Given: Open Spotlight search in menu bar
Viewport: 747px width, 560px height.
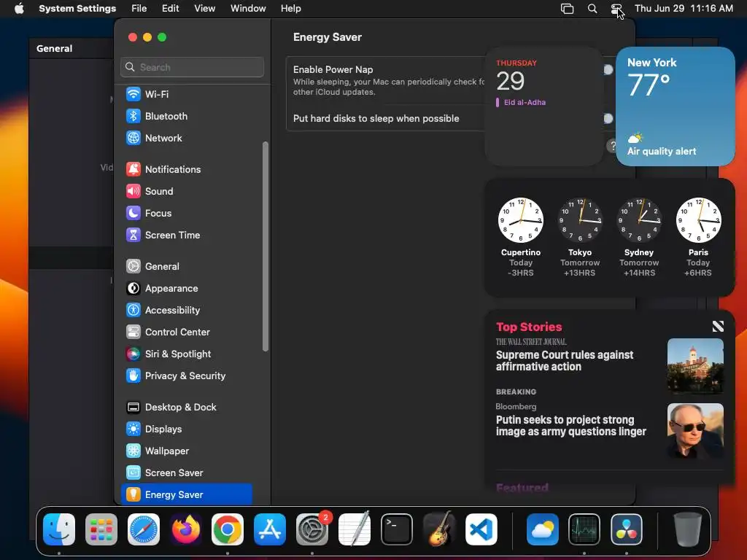Looking at the screenshot, I should (x=592, y=9).
